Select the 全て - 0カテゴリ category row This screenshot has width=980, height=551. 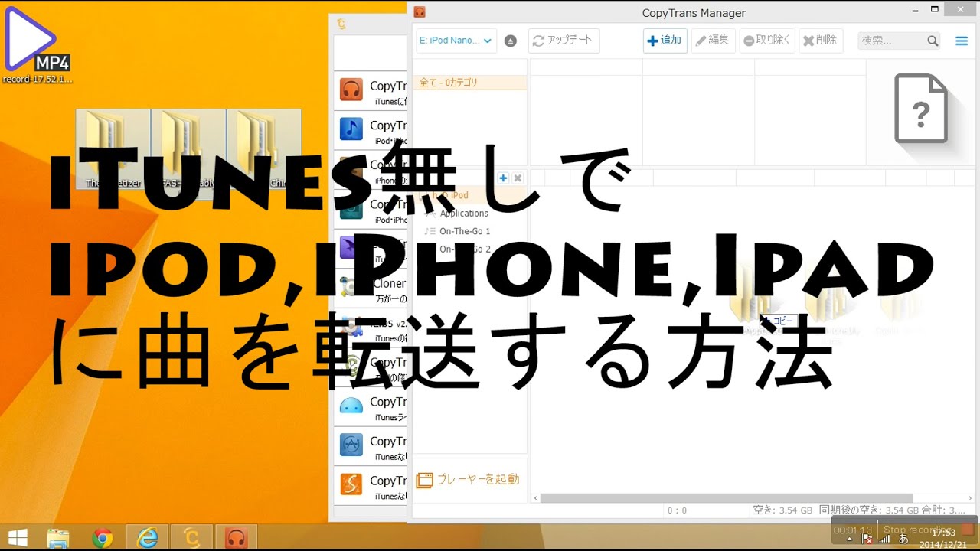(469, 83)
